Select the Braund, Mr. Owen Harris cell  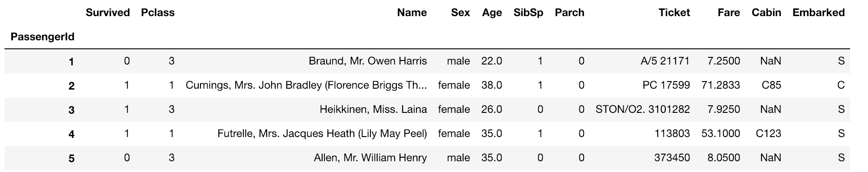click(368, 61)
